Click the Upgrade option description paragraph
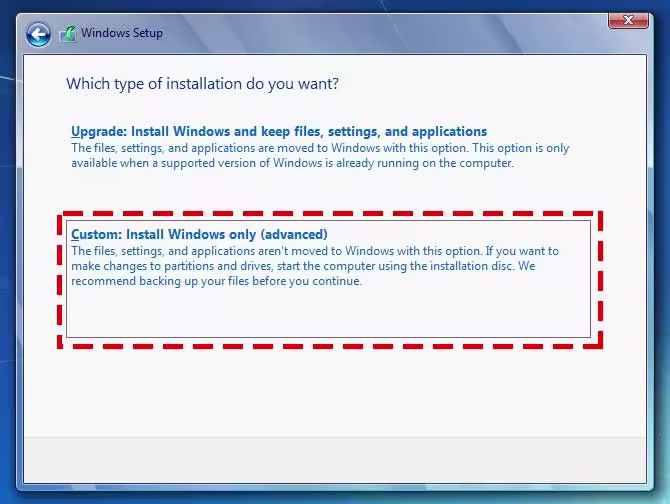The image size is (670, 504). [320, 155]
